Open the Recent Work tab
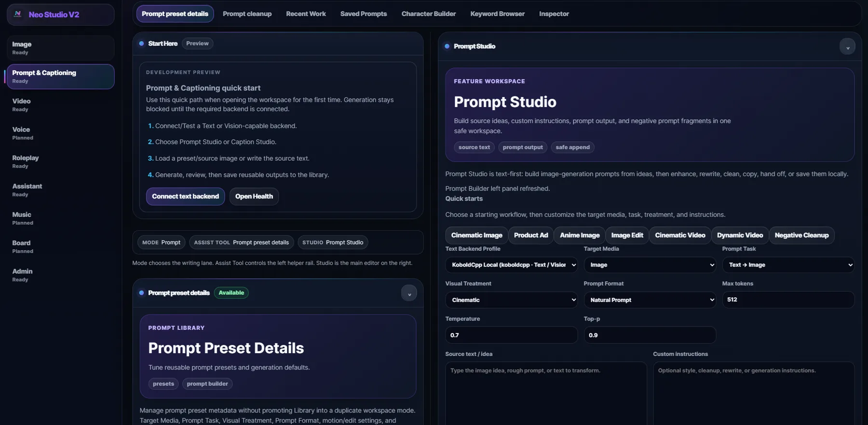The height and width of the screenshot is (425, 868). point(306,14)
